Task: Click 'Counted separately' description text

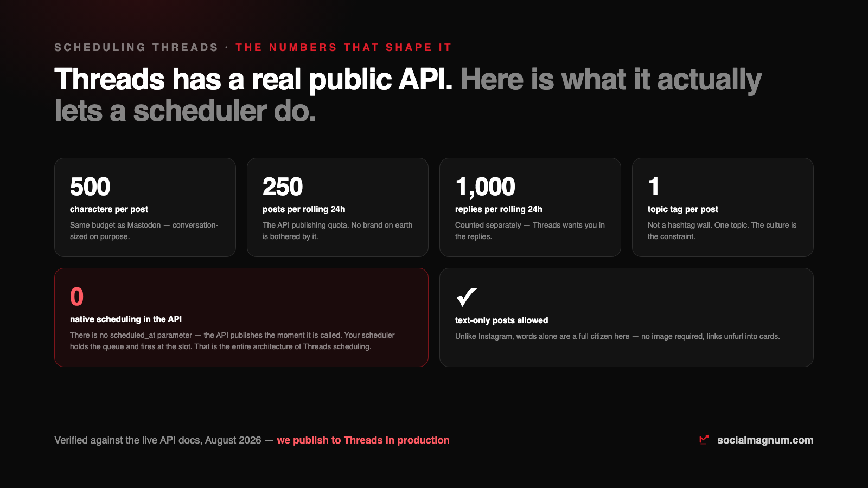Action: [530, 231]
